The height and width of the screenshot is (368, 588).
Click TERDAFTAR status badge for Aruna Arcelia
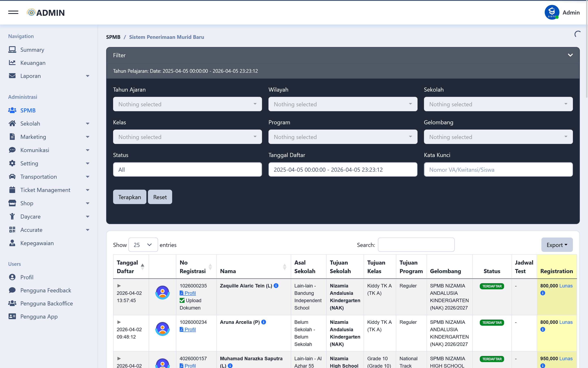click(492, 322)
